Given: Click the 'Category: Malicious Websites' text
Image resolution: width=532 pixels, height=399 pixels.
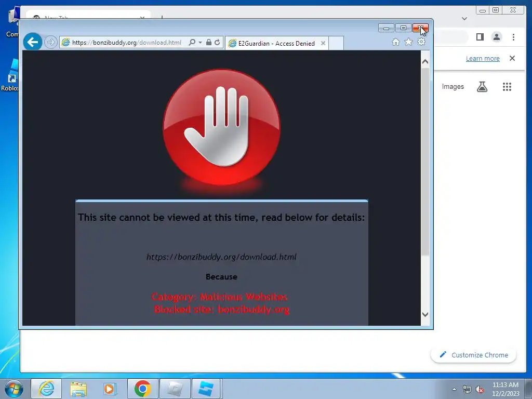Looking at the screenshot, I should [x=219, y=297].
